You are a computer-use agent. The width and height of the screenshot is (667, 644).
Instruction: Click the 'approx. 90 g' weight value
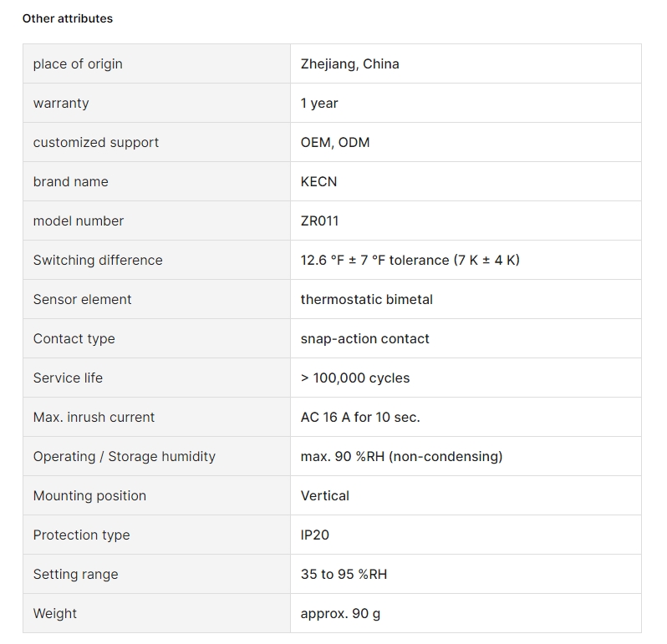[340, 613]
